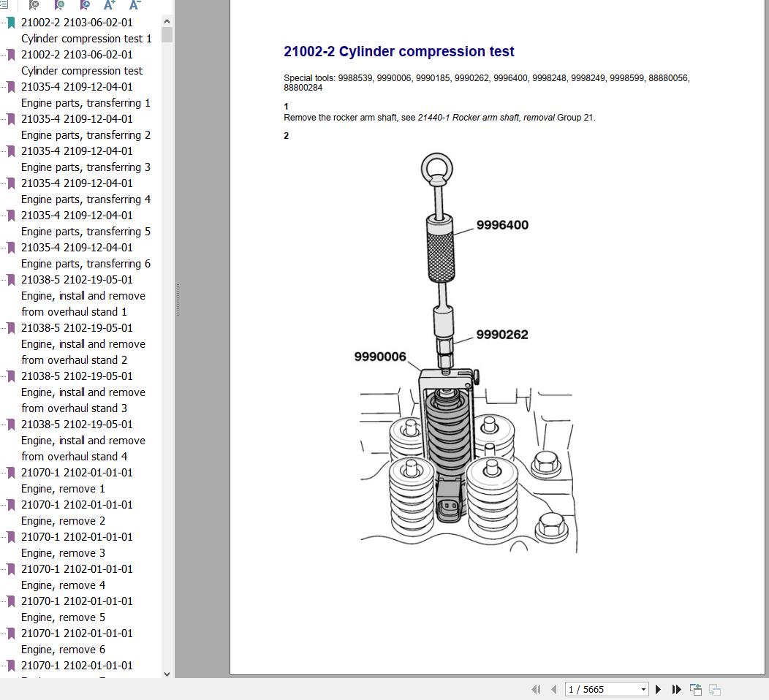Click bookmark icon for overhaul stand 4 entry
This screenshot has height=700, width=769.
(x=11, y=425)
